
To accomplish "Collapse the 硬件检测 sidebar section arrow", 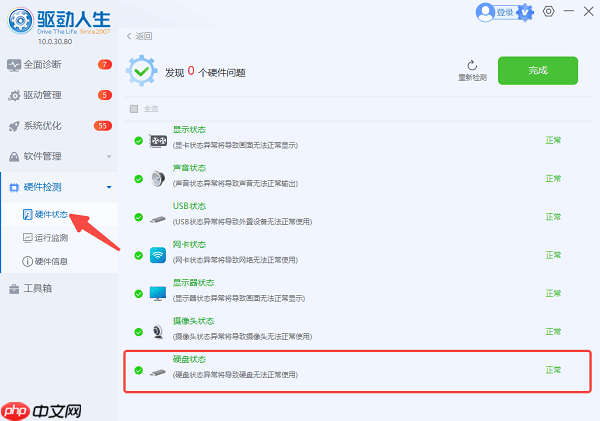I will (x=108, y=187).
